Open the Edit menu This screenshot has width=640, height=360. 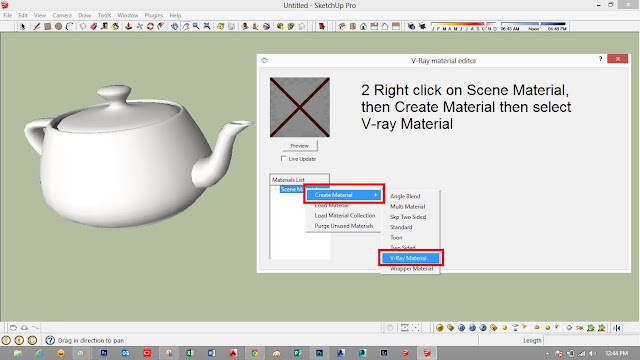[22, 16]
